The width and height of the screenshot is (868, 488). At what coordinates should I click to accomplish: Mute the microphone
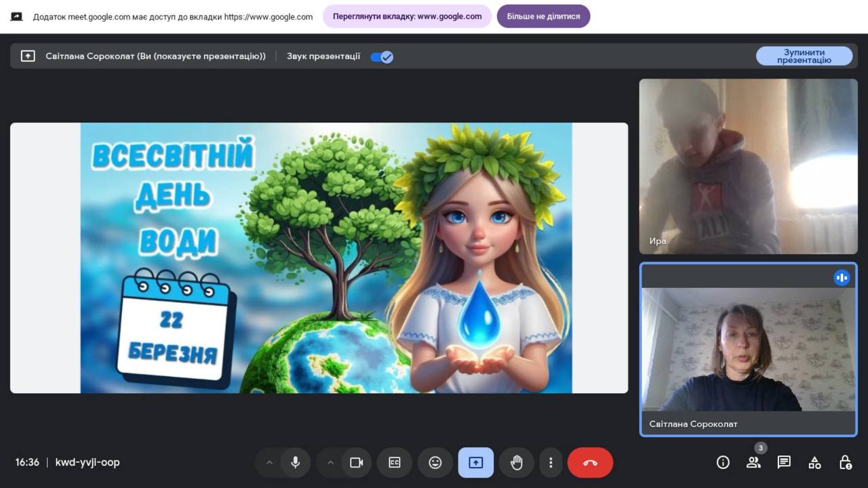[296, 462]
